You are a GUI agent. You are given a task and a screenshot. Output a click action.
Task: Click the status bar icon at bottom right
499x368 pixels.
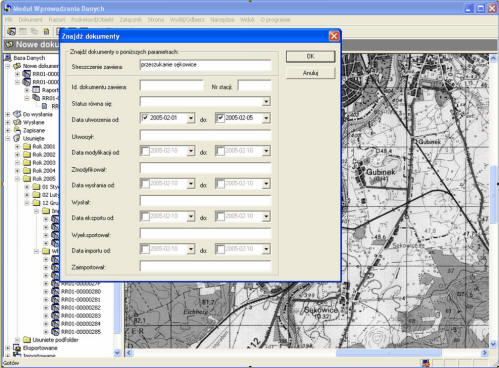tap(426, 363)
